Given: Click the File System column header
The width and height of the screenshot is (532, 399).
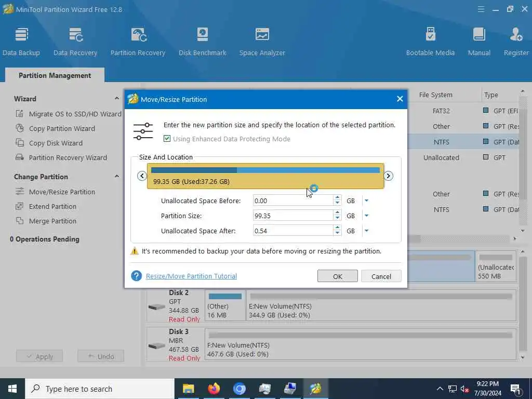Looking at the screenshot, I should click(436, 95).
